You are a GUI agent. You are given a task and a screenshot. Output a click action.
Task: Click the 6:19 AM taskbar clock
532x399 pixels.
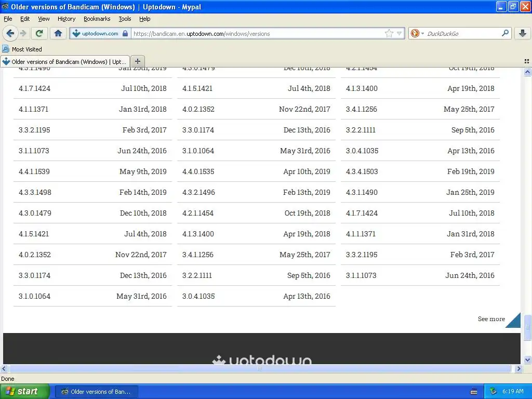point(513,392)
